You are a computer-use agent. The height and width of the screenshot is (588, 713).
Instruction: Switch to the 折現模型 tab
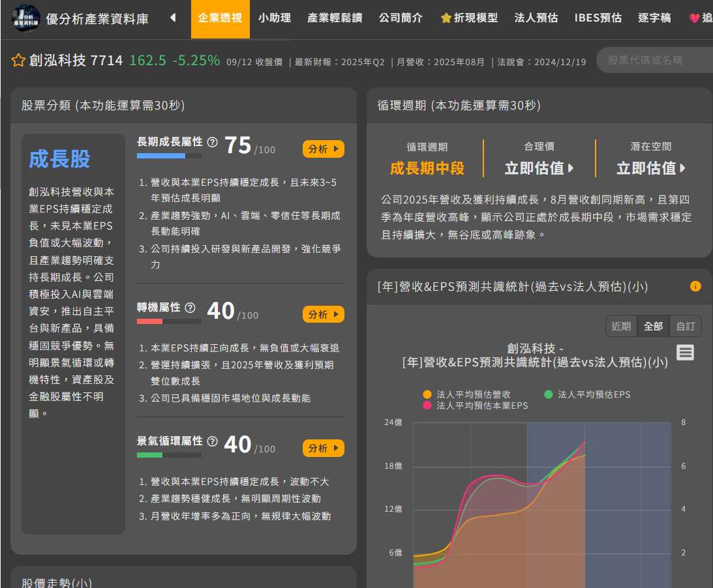coord(469,18)
